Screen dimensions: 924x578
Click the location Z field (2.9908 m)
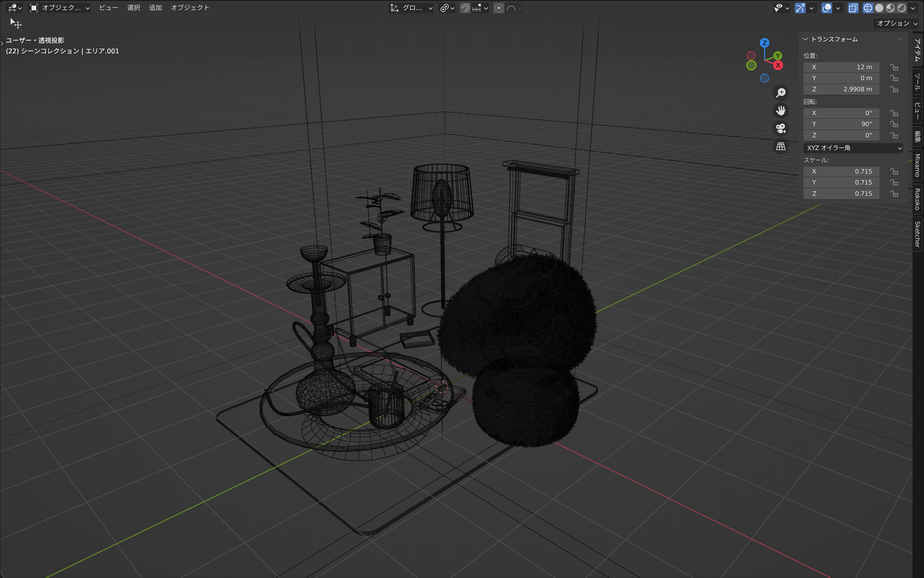click(841, 89)
